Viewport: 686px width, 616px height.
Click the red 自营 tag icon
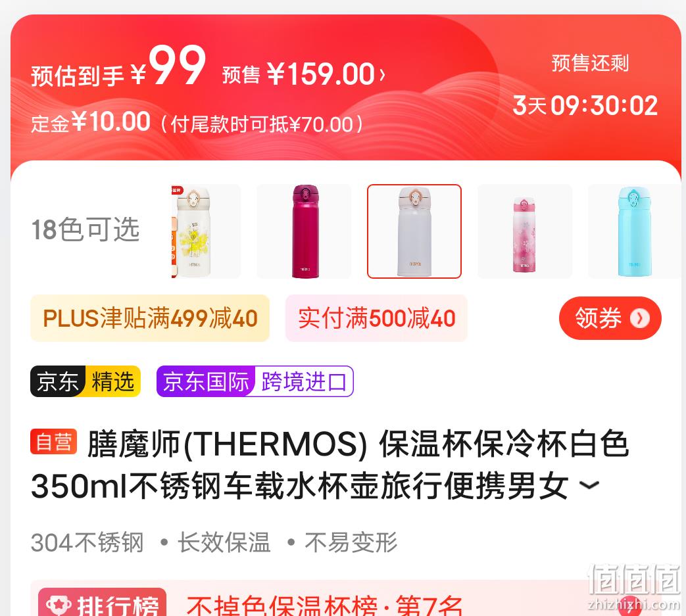tap(54, 442)
